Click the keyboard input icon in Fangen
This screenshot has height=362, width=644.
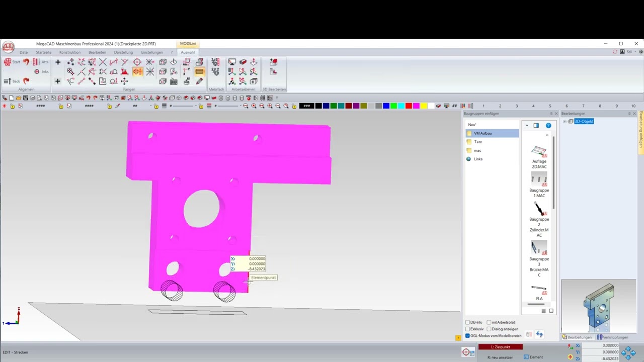point(174,81)
